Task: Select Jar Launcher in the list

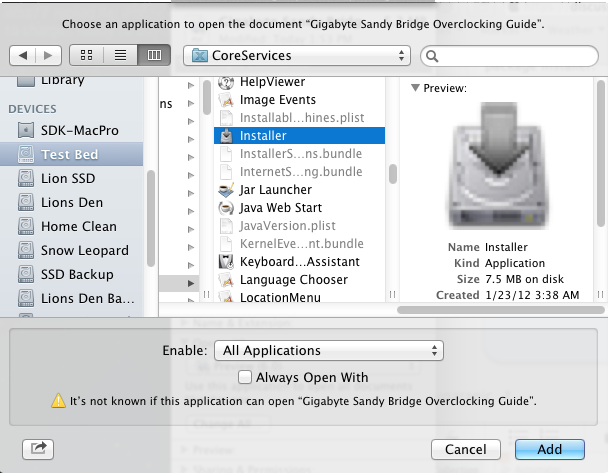Action: (x=299, y=190)
